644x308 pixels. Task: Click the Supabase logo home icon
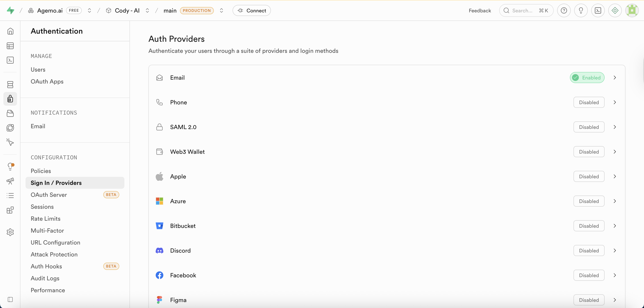point(10,10)
